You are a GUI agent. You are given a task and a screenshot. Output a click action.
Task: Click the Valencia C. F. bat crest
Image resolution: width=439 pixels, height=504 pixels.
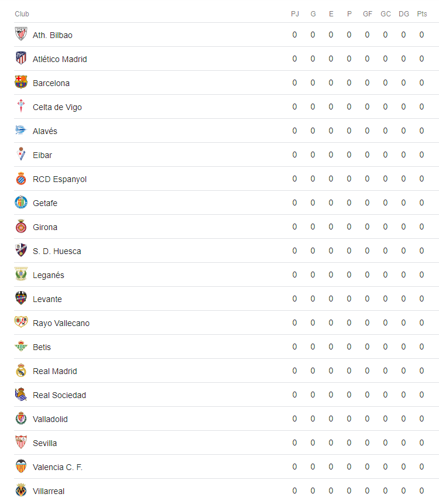coord(21,466)
